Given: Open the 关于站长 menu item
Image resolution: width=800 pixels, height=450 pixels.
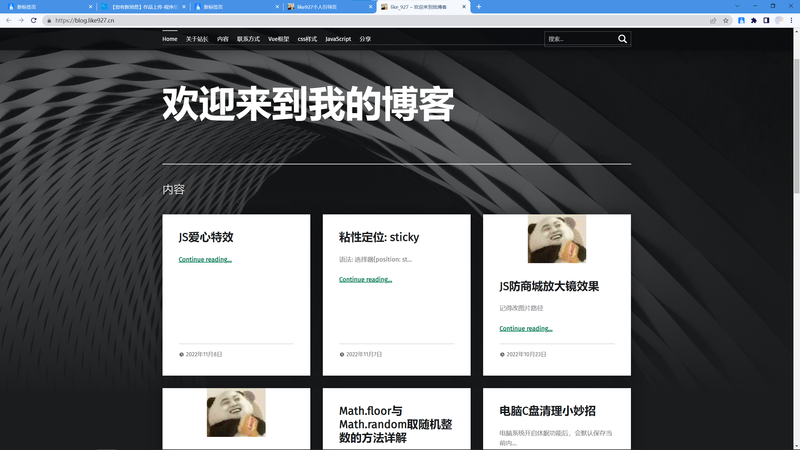Looking at the screenshot, I should 197,39.
